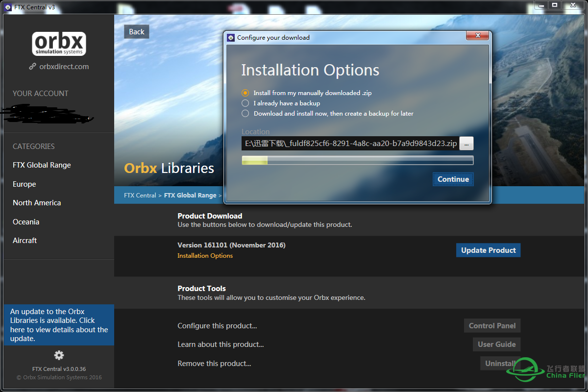The image size is (588, 392).
Task: Open FTX Global Range category
Action: coord(42,165)
